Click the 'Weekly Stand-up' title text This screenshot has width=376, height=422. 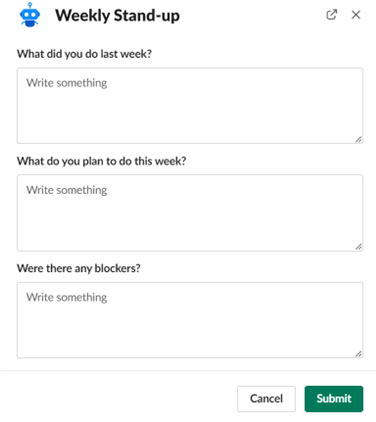tap(117, 16)
